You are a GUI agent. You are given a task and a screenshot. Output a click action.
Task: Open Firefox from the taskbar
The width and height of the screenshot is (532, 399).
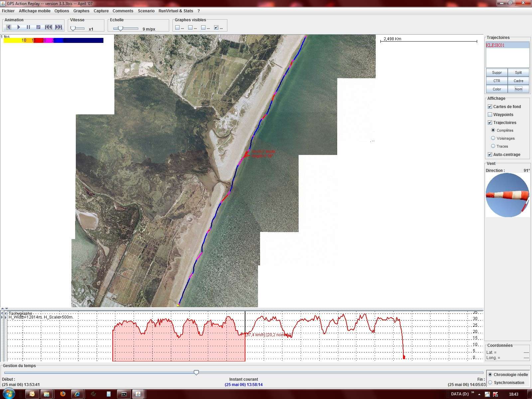pos(63,394)
